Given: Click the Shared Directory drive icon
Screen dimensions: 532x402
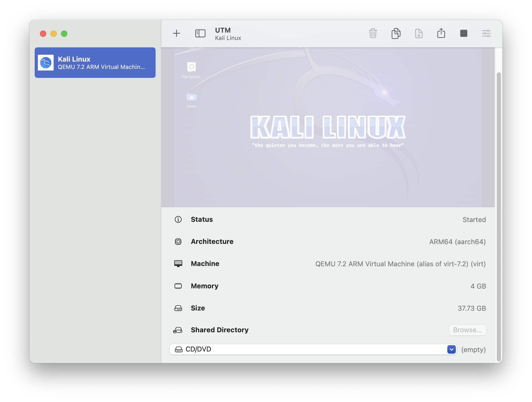Looking at the screenshot, I should point(178,330).
